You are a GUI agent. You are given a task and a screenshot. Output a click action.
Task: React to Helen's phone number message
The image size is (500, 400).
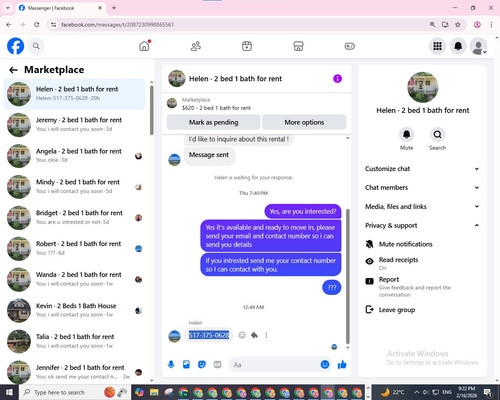[242, 335]
